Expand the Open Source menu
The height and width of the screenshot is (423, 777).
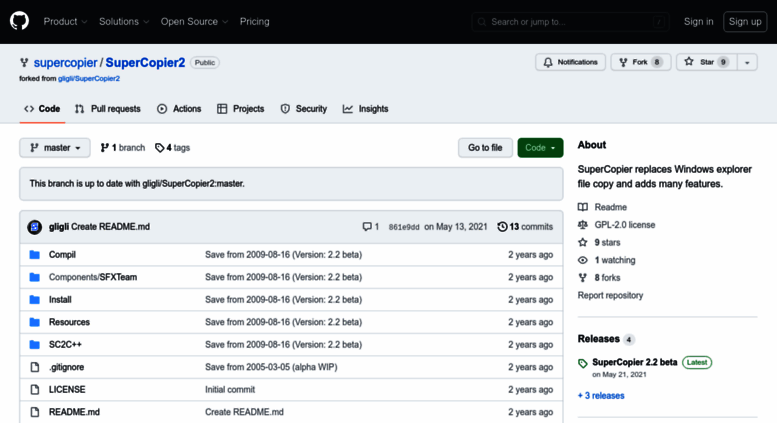194,22
